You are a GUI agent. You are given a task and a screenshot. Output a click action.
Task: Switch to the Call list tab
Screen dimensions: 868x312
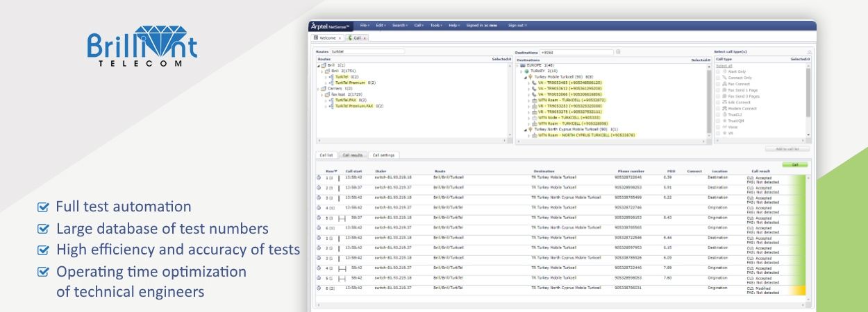(326, 155)
